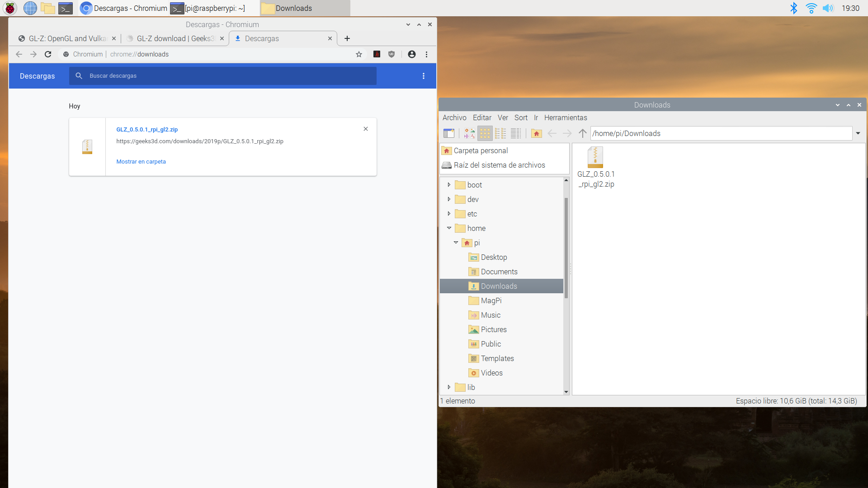Switch to icon view mode
Image resolution: width=868 pixels, height=488 pixels.
click(x=485, y=133)
